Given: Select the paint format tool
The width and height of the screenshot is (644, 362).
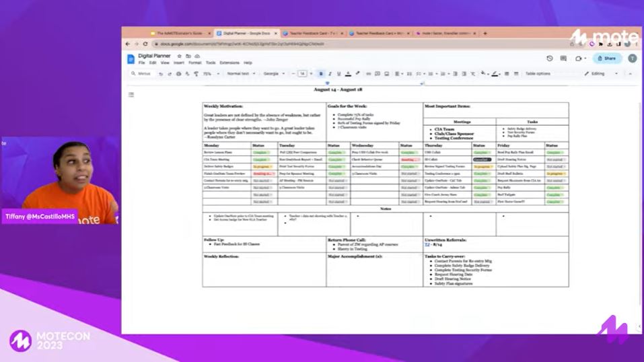Looking at the screenshot, I should click(x=196, y=74).
